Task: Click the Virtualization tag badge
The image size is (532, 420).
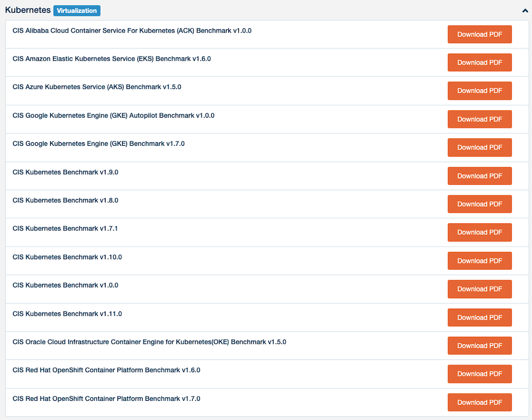Action: pos(77,11)
